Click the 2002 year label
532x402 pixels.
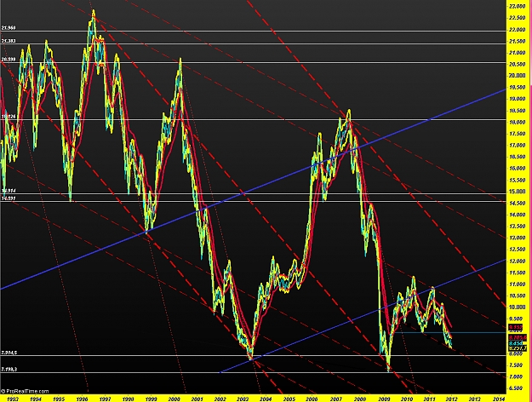click(x=220, y=399)
